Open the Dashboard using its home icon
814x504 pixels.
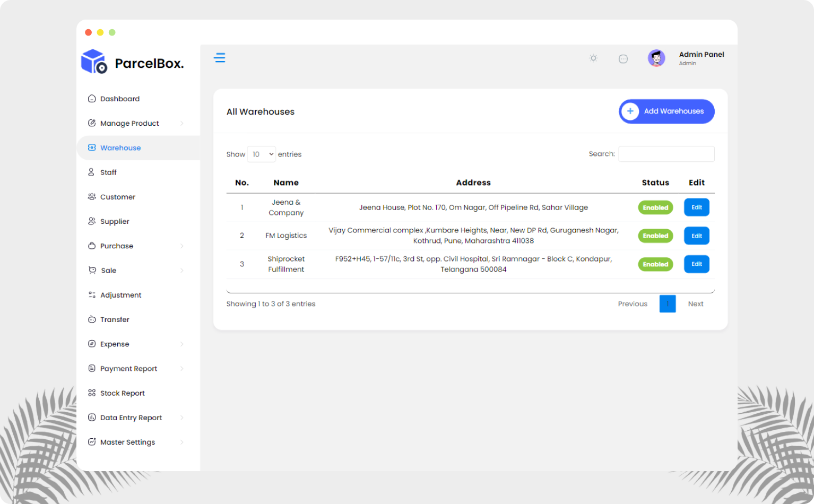click(91, 98)
